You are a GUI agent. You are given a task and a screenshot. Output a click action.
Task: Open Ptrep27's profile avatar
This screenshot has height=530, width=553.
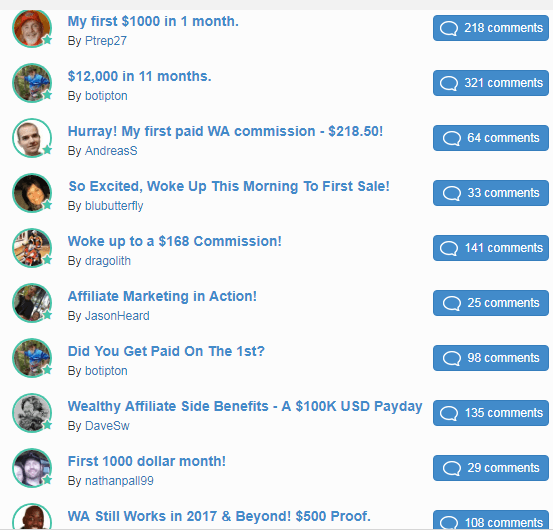click(32, 28)
